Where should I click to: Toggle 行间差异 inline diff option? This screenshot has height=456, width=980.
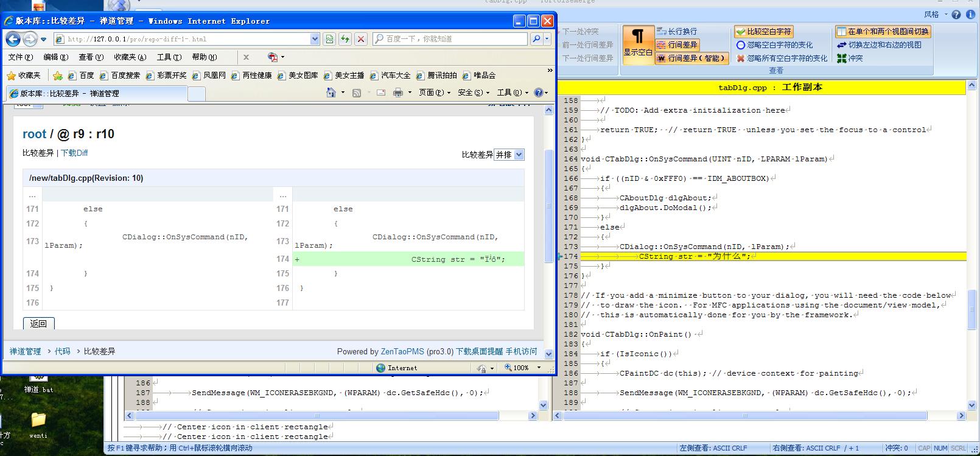pos(676,45)
